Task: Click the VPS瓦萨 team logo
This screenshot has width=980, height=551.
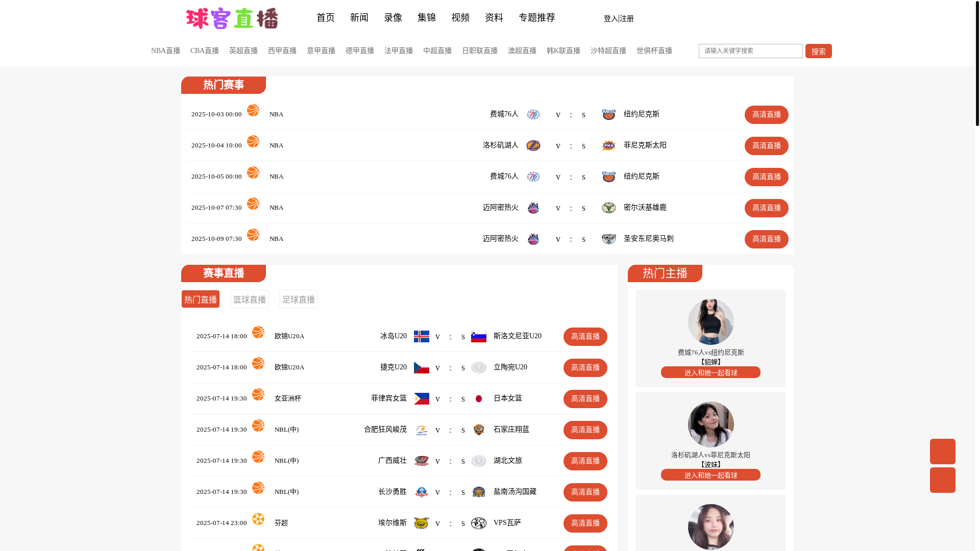Action: 479,523
